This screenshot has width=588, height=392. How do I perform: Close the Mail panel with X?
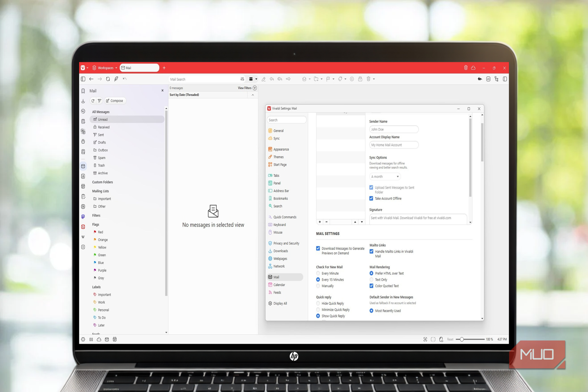tap(163, 91)
